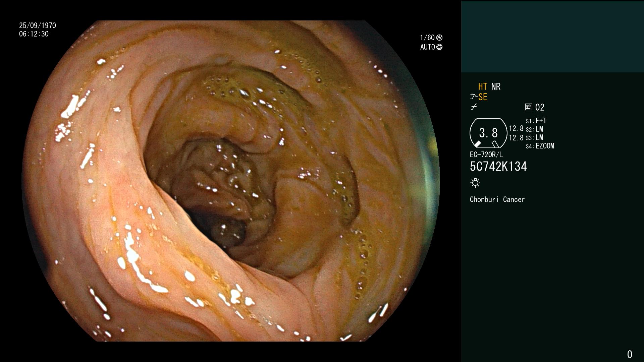Click the scope model EC-720R/L
The width and height of the screenshot is (644, 362).
coord(486,155)
